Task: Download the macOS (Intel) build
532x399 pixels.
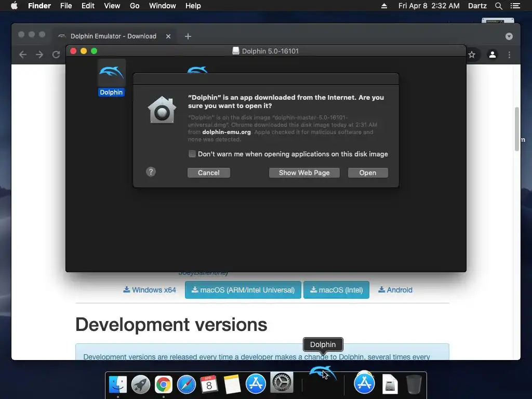Action: point(336,290)
